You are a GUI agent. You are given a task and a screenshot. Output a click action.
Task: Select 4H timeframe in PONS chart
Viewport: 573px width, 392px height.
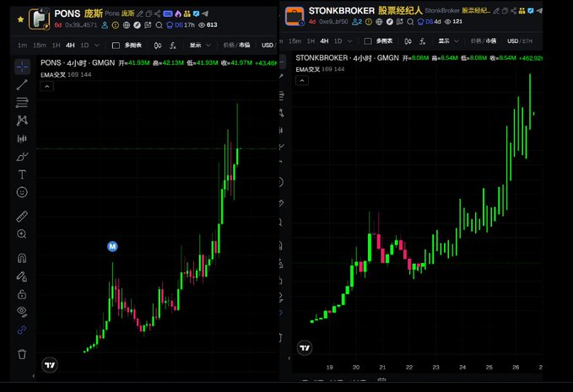[70, 46]
